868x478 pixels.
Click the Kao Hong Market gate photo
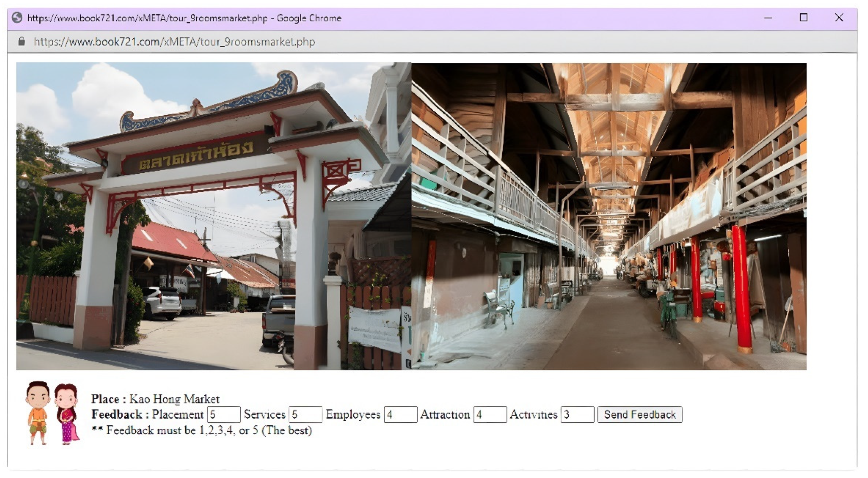213,216
